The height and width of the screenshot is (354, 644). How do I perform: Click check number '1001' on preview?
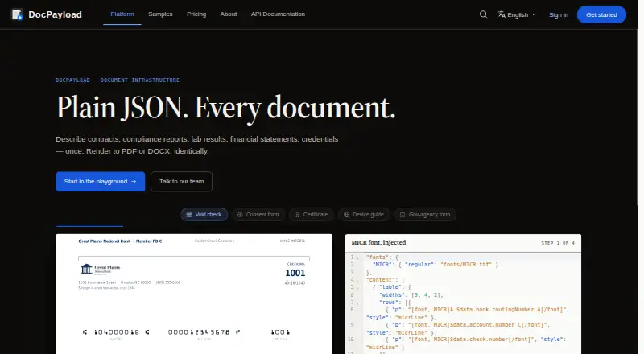click(295, 273)
